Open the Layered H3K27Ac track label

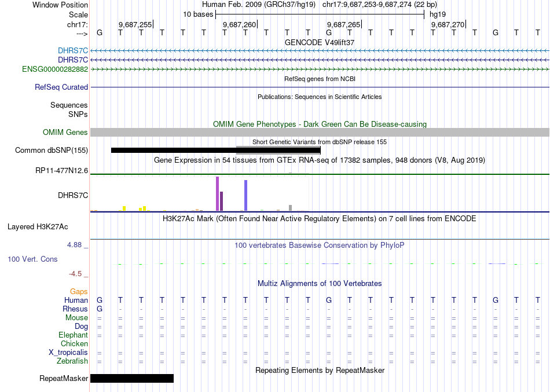pos(38,227)
